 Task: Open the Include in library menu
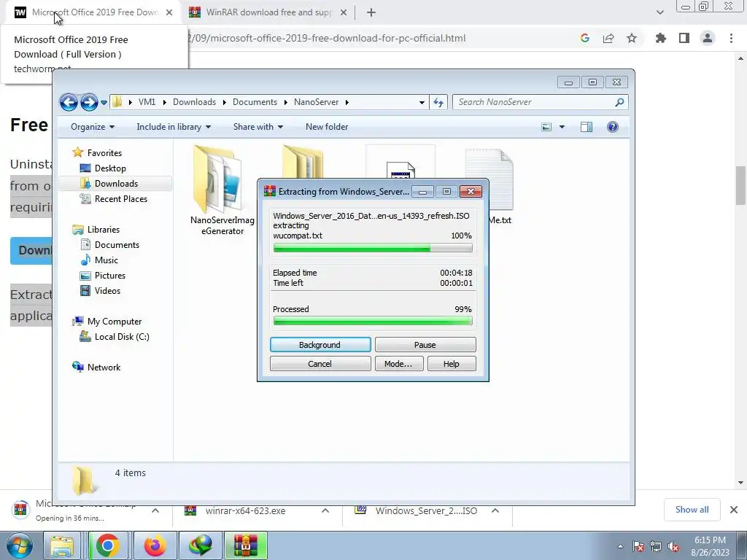pos(174,127)
